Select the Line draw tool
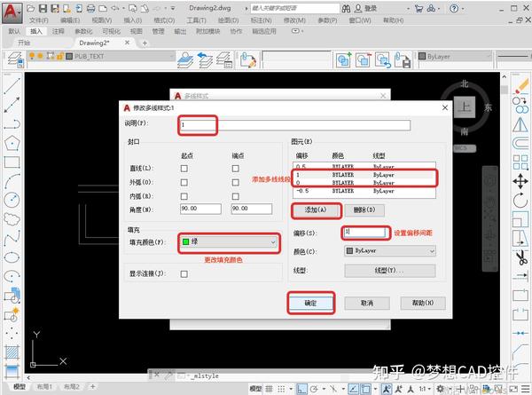 click(x=12, y=85)
